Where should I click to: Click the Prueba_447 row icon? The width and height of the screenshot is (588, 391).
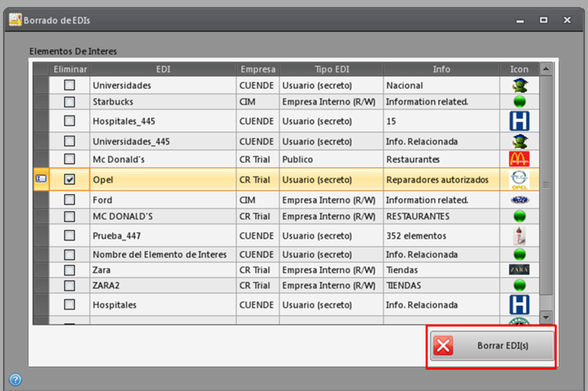point(519,235)
